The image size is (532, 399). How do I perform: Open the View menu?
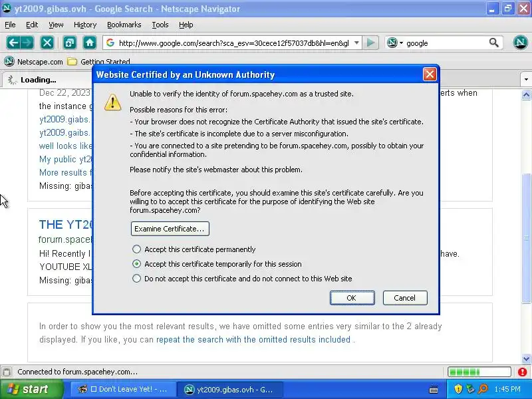pyautogui.click(x=56, y=25)
